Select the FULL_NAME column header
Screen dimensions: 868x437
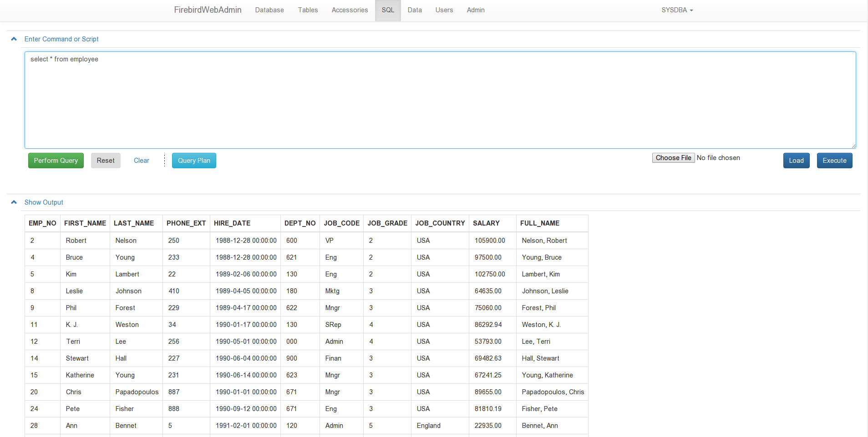pyautogui.click(x=539, y=223)
